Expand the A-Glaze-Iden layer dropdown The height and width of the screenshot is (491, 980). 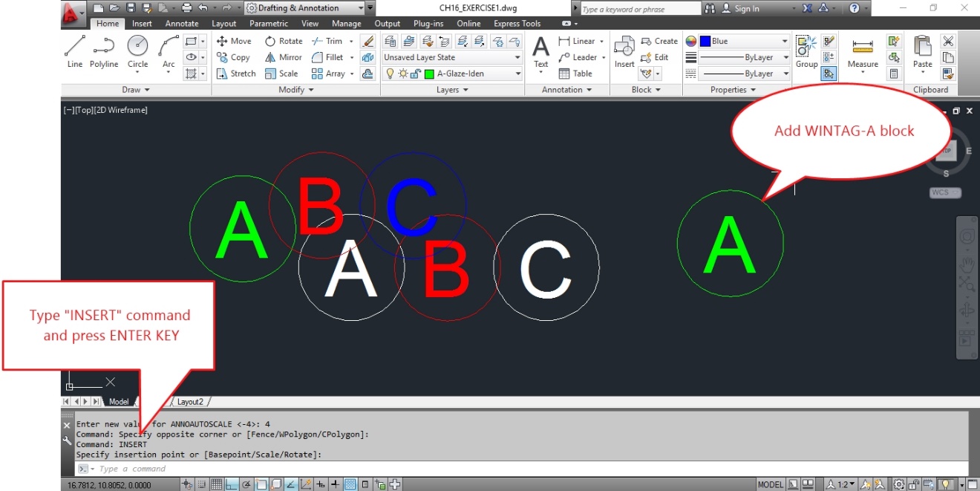pyautogui.click(x=517, y=73)
